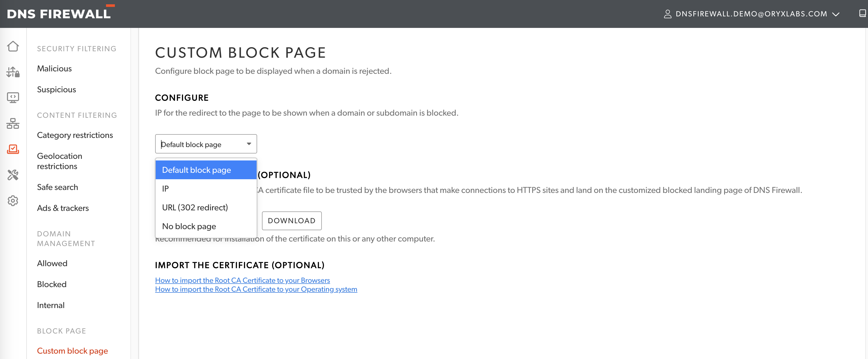
Task: Open the Default block page dropdown
Action: [x=206, y=144]
